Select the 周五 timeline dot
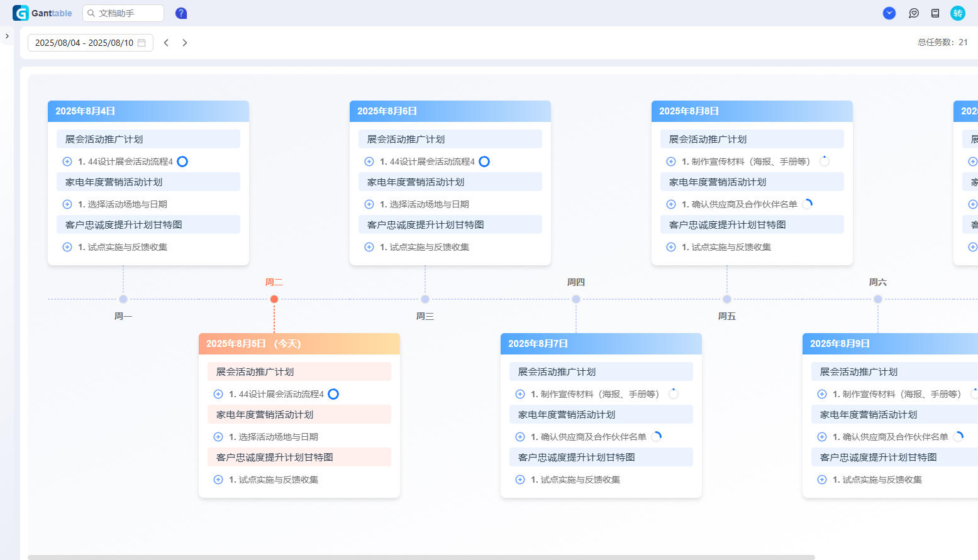Screen dimensions: 978x560 pyautogui.click(x=727, y=299)
